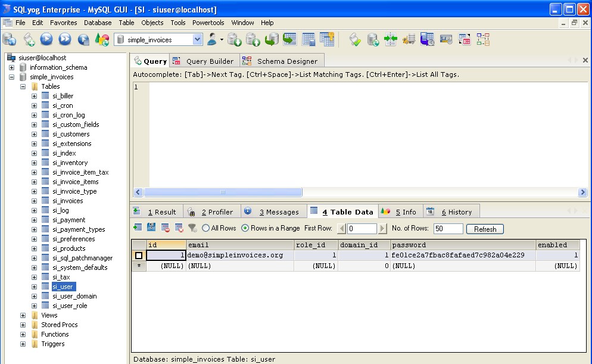This screenshot has width=592, height=364.
Task: Select the si_user_role table in the tree
Action: (x=70, y=306)
